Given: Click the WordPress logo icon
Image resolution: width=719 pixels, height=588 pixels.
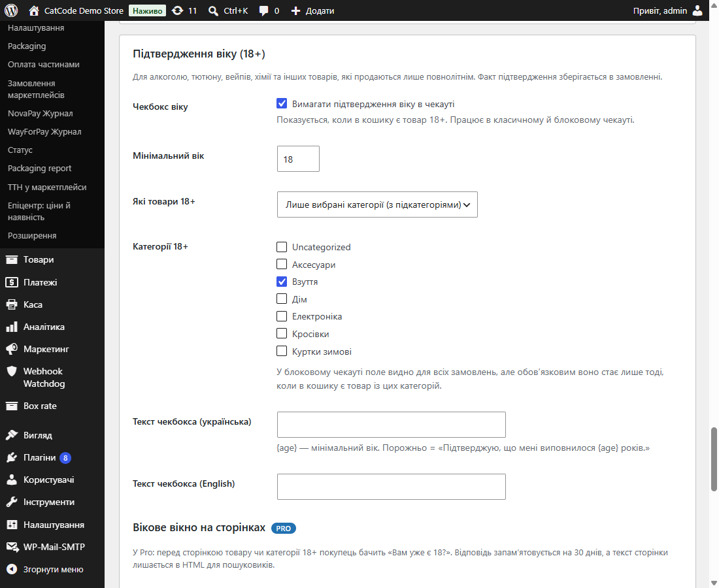Looking at the screenshot, I should [x=11, y=10].
